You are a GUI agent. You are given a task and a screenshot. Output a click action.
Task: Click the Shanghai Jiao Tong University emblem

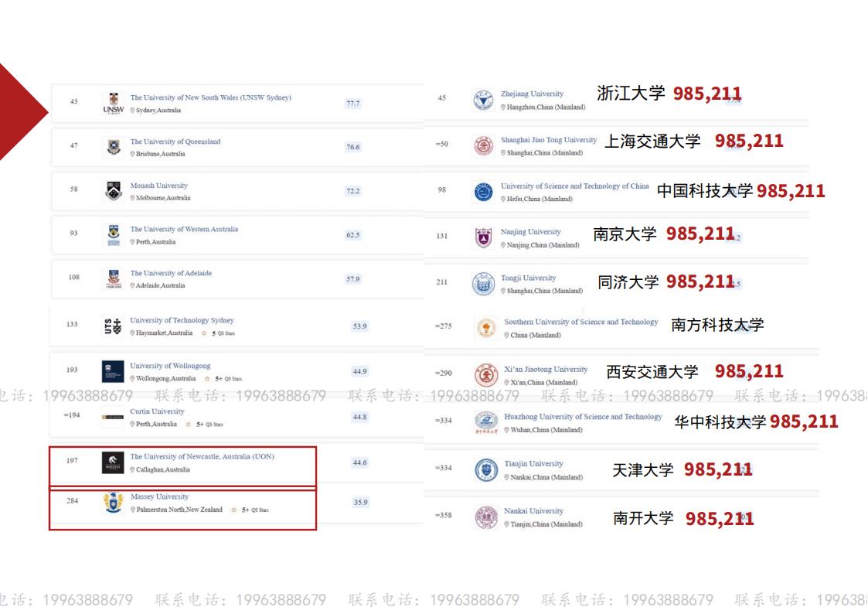(x=483, y=146)
